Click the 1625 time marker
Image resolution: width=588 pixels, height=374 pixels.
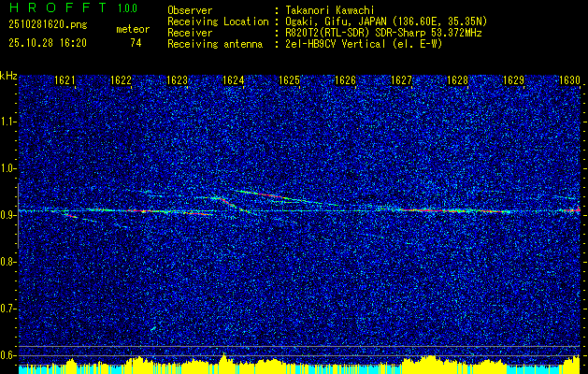289,80
